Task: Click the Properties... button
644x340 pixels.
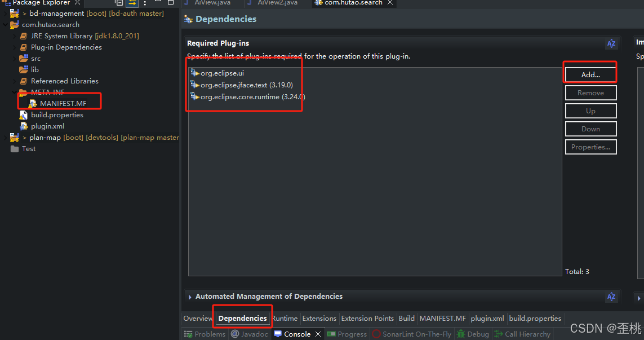Action: pos(590,147)
